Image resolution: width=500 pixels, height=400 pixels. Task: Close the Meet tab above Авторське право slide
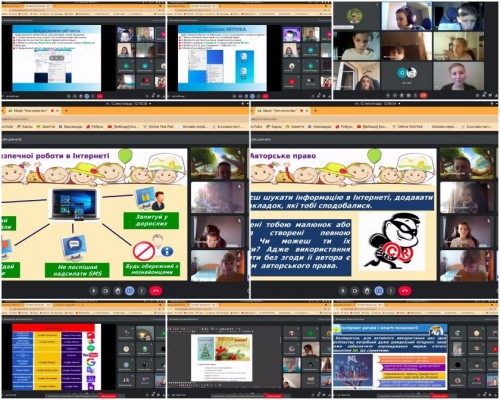pos(307,110)
